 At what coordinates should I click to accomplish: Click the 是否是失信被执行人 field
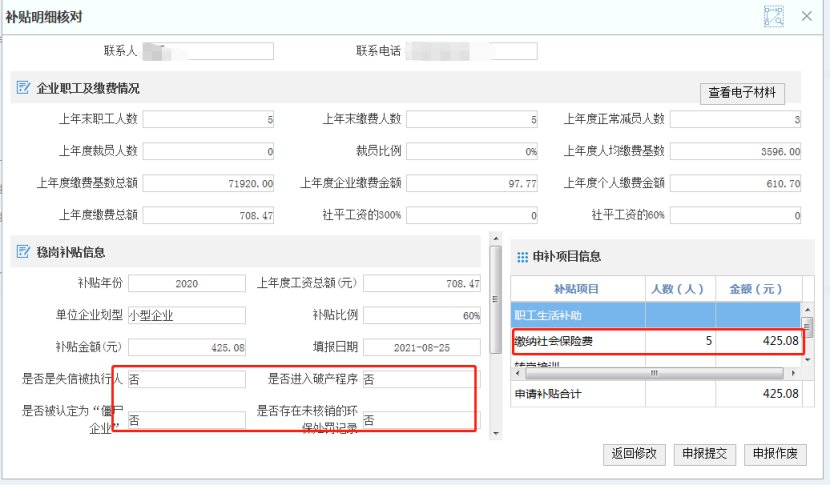186,380
